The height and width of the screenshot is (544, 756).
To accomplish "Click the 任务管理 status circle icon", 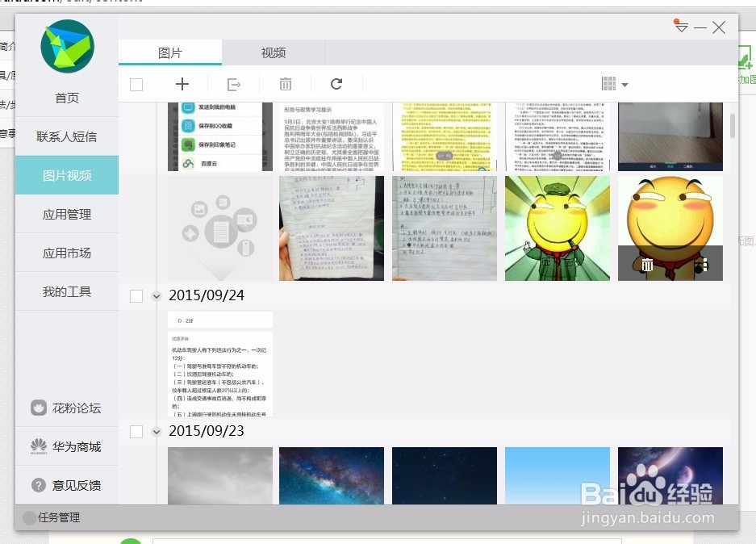I will 29,518.
